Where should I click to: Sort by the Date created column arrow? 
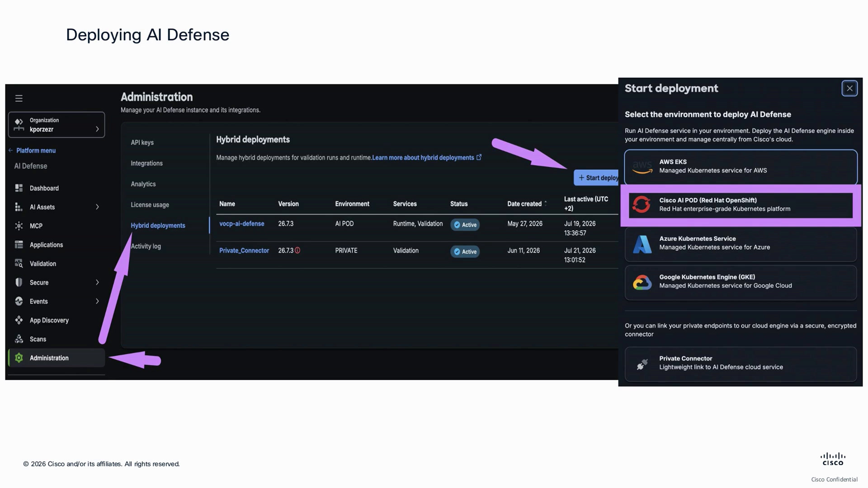(546, 203)
